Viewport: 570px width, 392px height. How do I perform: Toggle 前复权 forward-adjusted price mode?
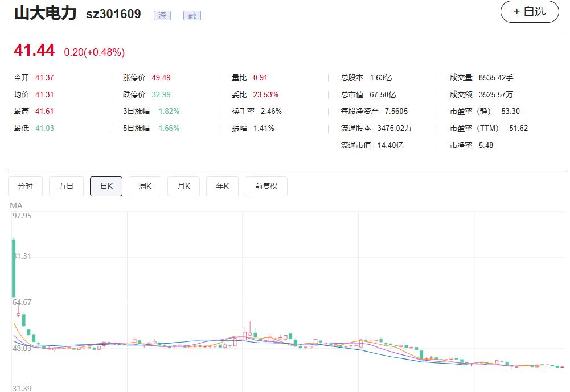266,186
